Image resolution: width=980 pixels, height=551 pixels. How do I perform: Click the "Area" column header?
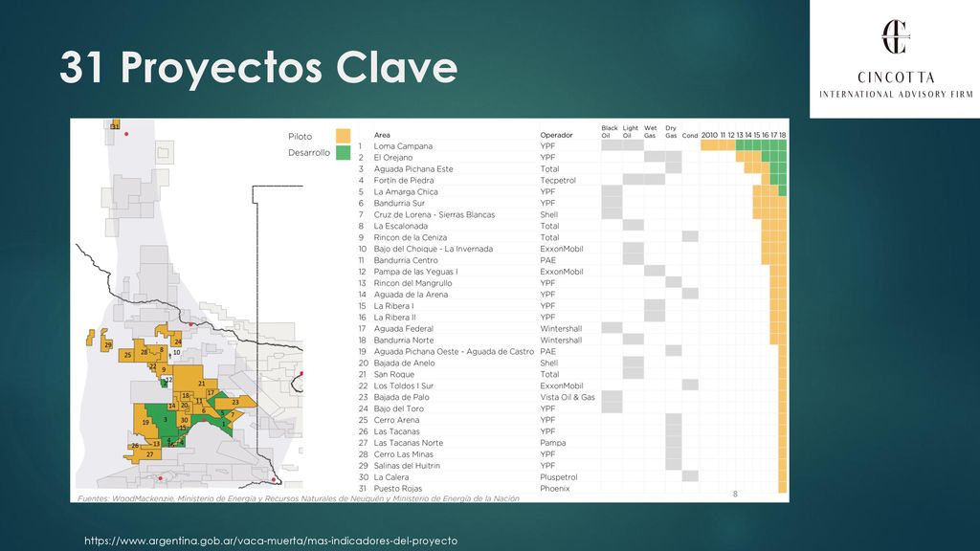(x=382, y=135)
